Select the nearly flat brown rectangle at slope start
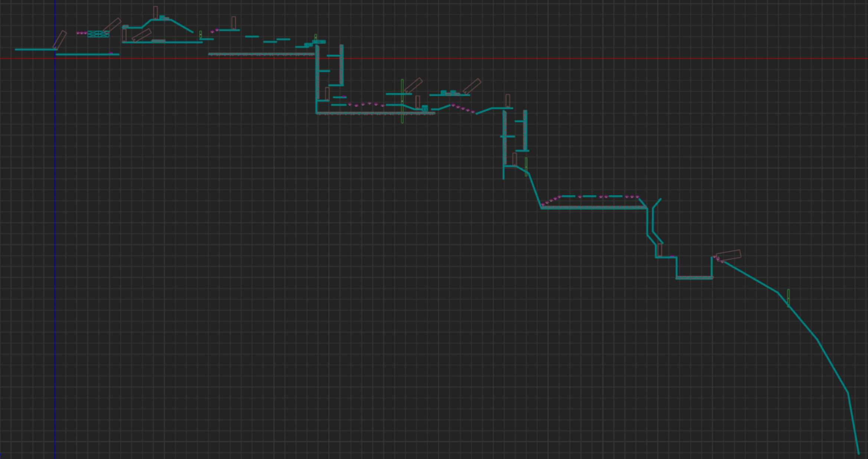Screen dimensions: 868x459 click(728, 255)
